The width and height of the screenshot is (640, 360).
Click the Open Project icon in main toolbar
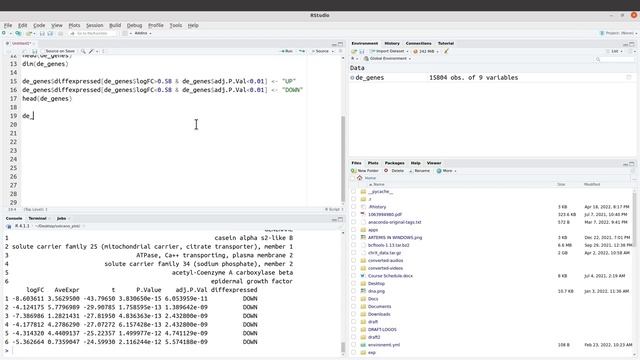29,33
